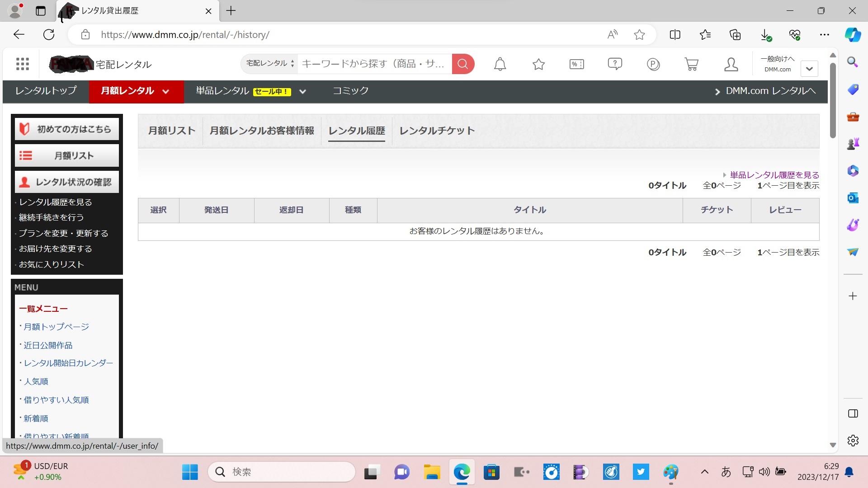Image resolution: width=868 pixels, height=488 pixels.
Task: Open help using the question bubble icon
Action: point(614,64)
